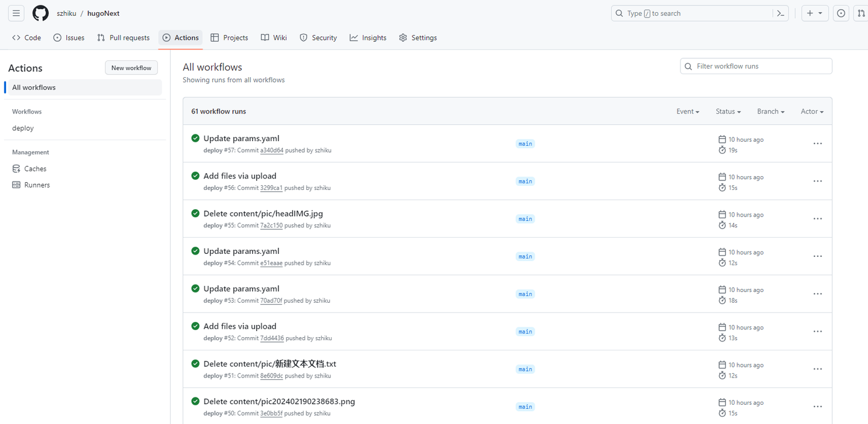This screenshot has width=868, height=424.
Task: Switch to the Insights tab
Action: click(368, 37)
